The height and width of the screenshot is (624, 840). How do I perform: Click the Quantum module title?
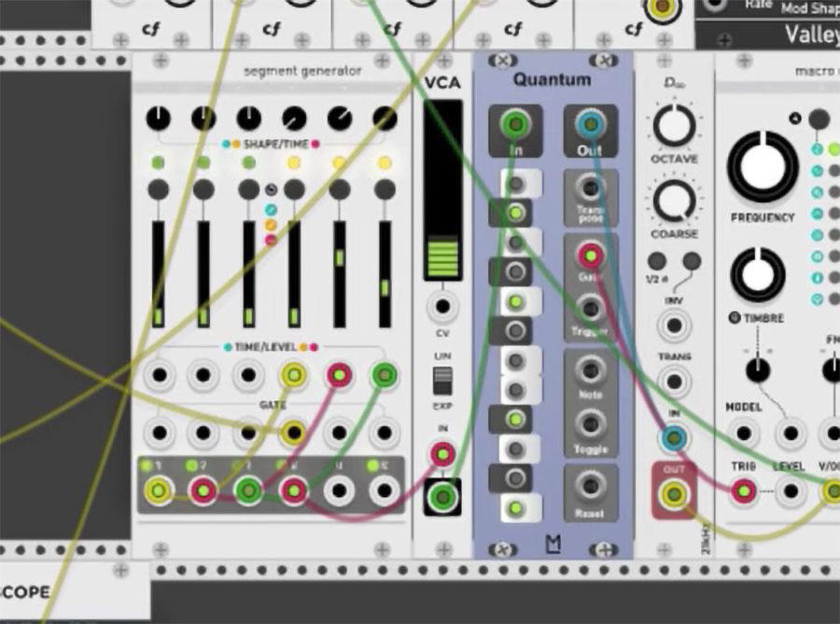(x=552, y=79)
